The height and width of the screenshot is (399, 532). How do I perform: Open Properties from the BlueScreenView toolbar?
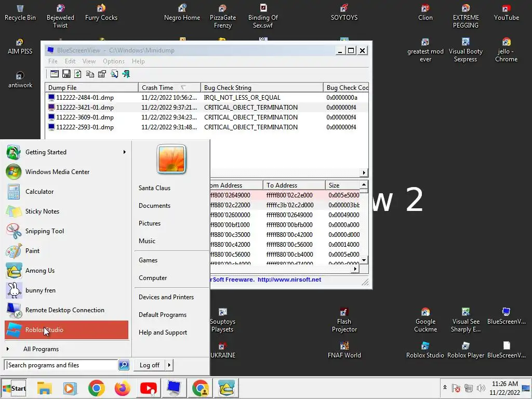pos(102,74)
